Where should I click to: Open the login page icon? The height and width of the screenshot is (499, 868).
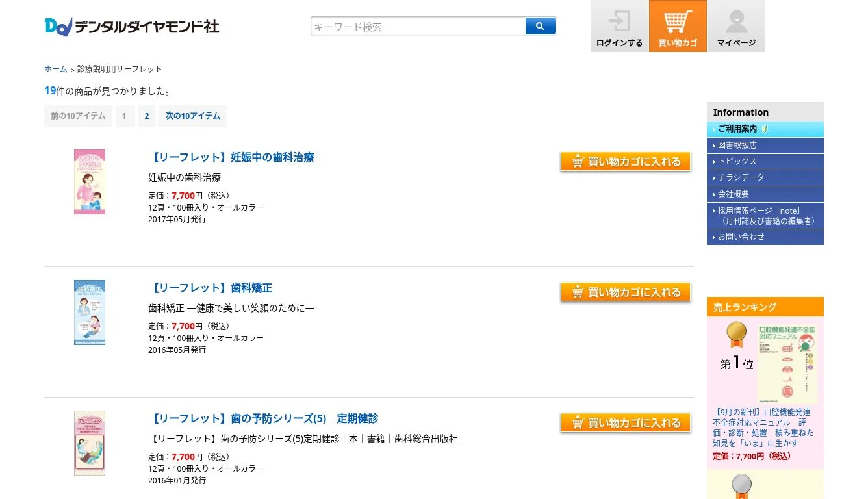(619, 26)
